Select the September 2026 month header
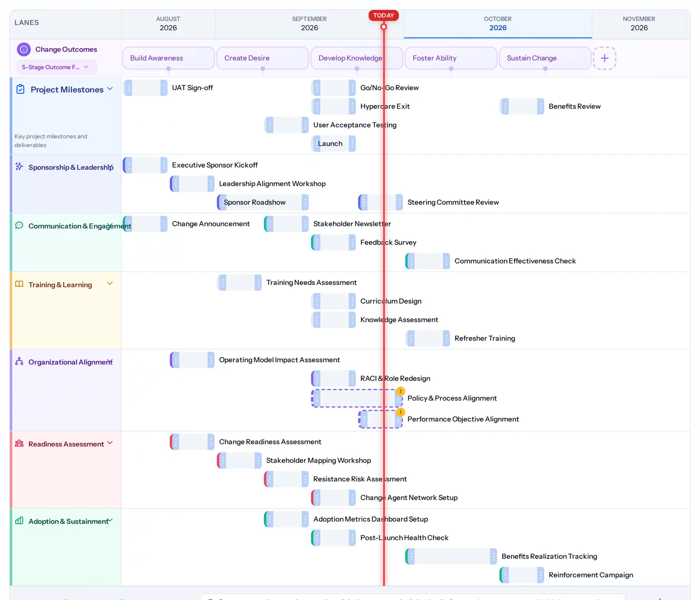This screenshot has width=700, height=600. pos(309,24)
